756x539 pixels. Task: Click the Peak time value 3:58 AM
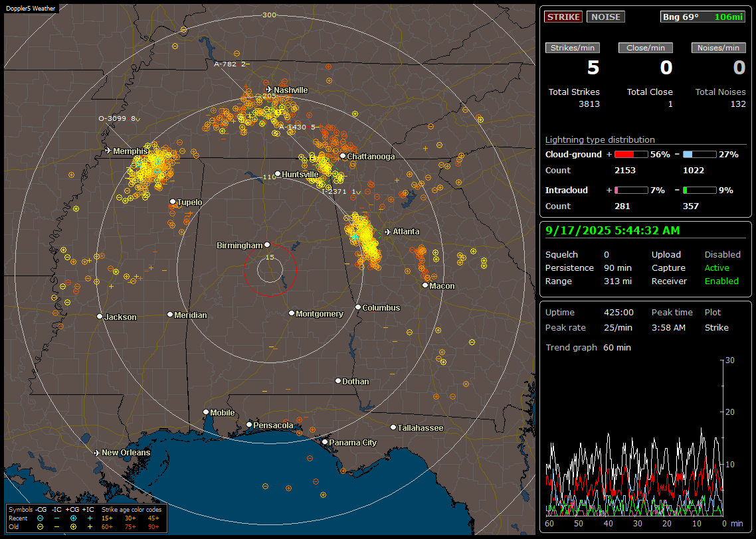tap(668, 327)
